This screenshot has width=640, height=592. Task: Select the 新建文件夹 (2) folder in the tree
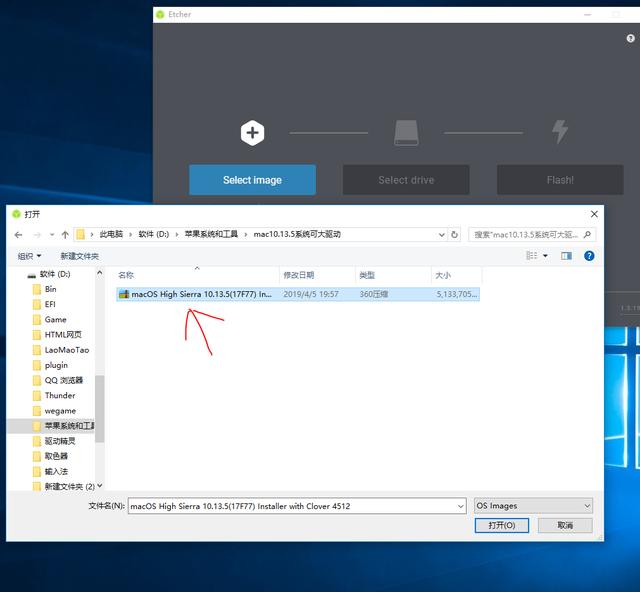click(69, 486)
